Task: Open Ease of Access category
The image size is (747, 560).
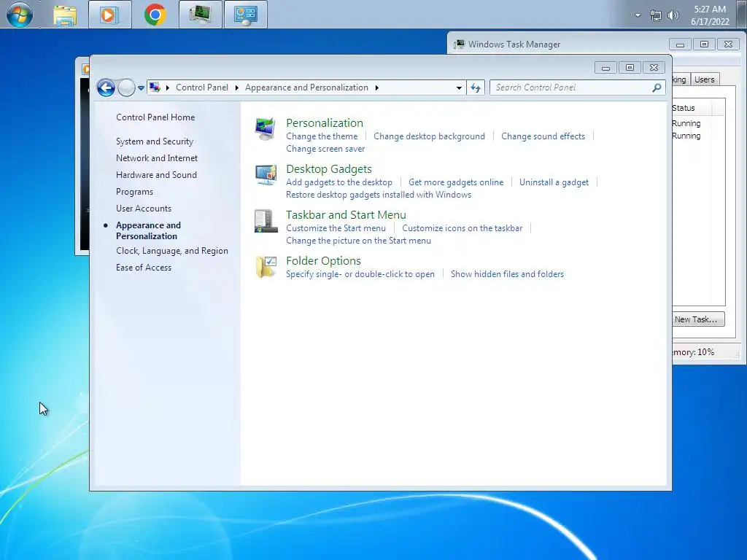Action: (144, 267)
